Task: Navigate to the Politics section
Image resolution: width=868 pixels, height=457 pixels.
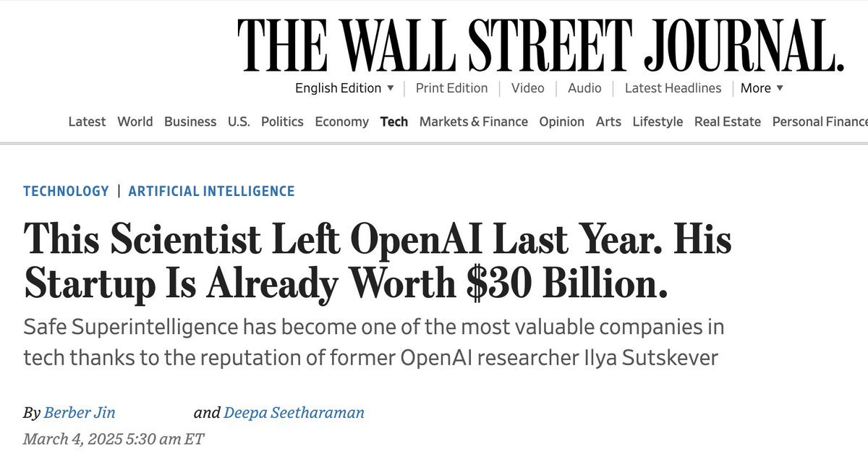Action: click(282, 121)
